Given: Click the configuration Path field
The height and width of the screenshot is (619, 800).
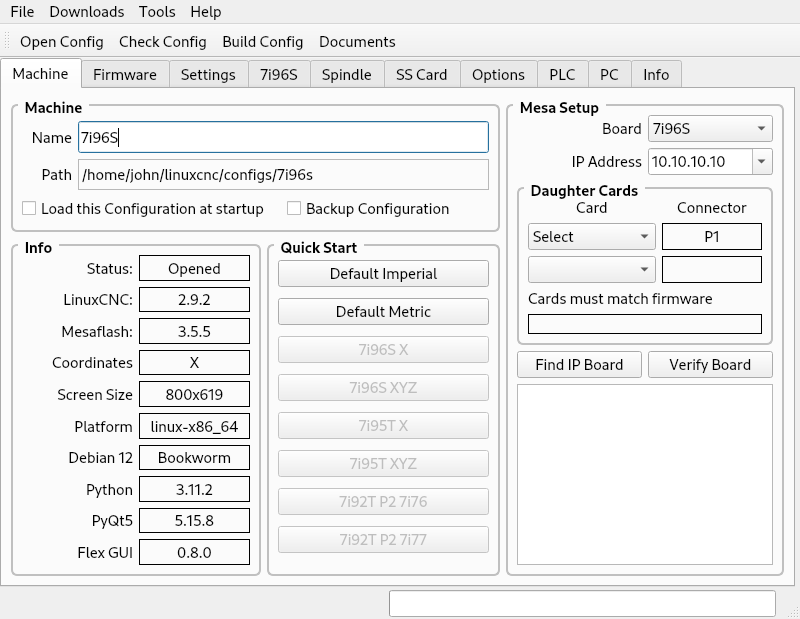Looking at the screenshot, I should [x=283, y=175].
